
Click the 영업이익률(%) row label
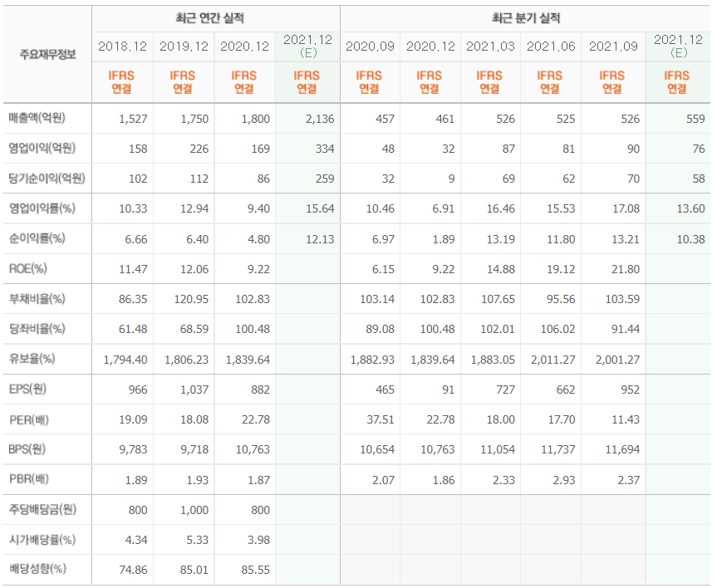click(42, 208)
